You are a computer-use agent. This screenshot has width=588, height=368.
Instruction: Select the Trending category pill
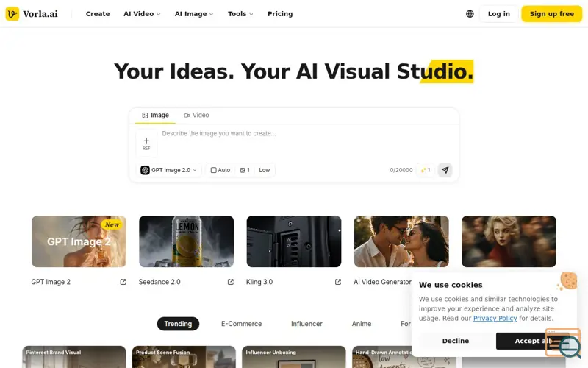(x=178, y=324)
